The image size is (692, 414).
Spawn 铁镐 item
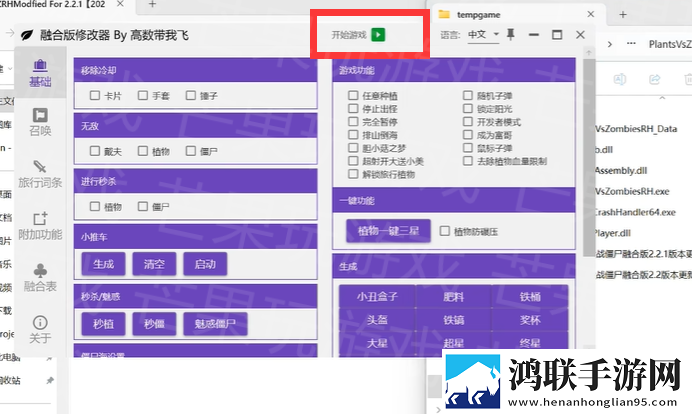(x=454, y=320)
